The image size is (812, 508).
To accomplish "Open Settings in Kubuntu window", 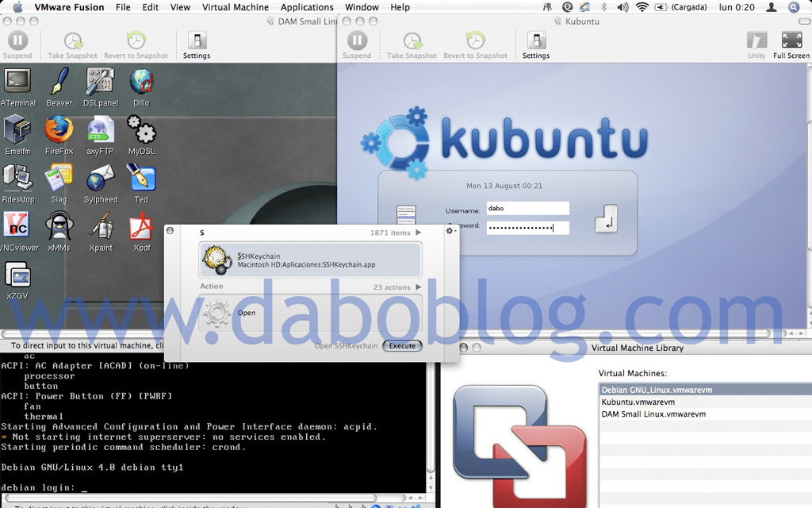I will (x=536, y=45).
